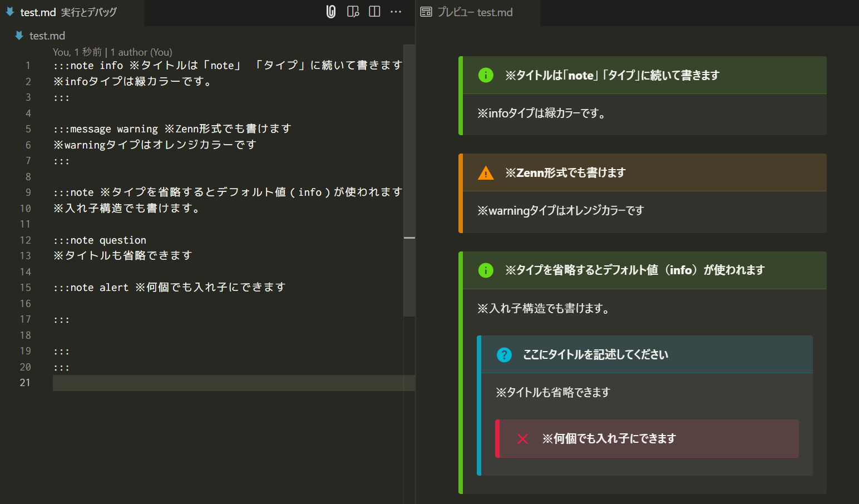Switch to the test.md editor tab
Image resolution: width=859 pixels, height=504 pixels.
click(39, 12)
